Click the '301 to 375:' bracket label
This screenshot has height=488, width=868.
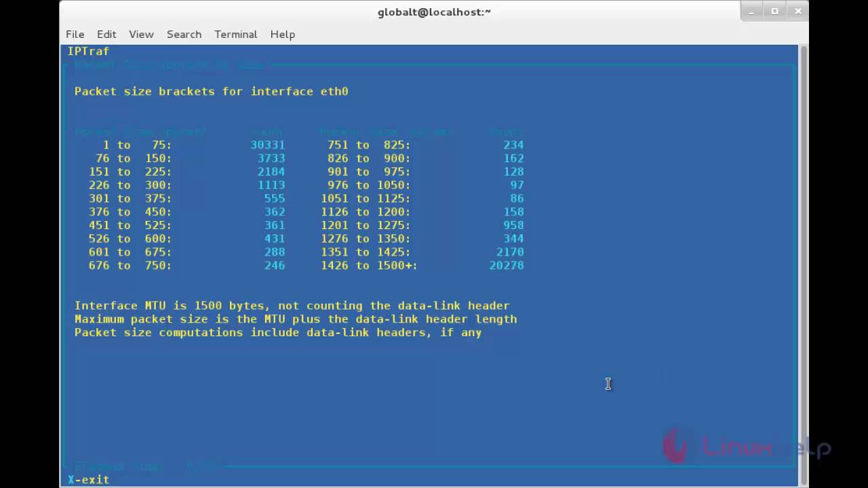click(130, 199)
